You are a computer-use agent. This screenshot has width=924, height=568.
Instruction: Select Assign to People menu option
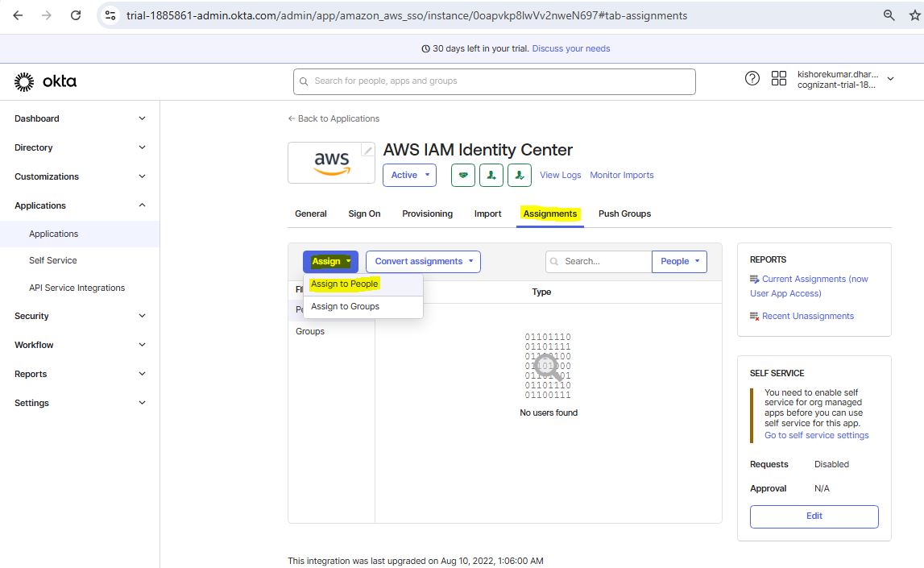[x=345, y=284]
